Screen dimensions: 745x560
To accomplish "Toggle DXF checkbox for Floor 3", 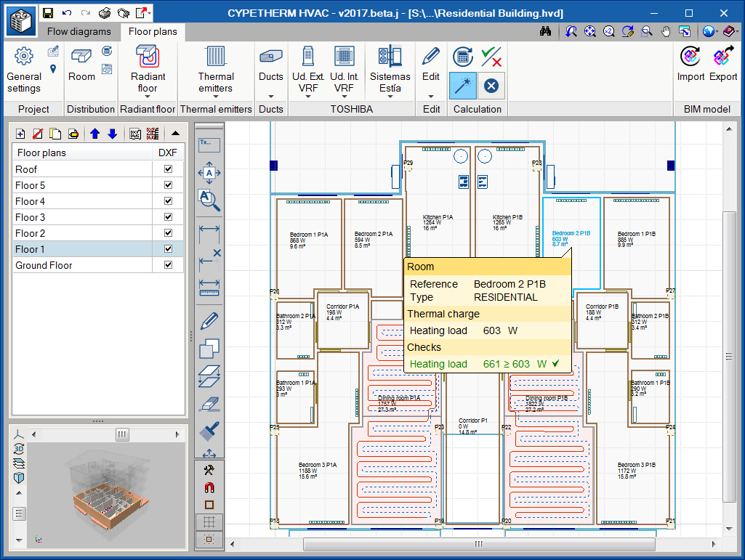I will pos(169,217).
